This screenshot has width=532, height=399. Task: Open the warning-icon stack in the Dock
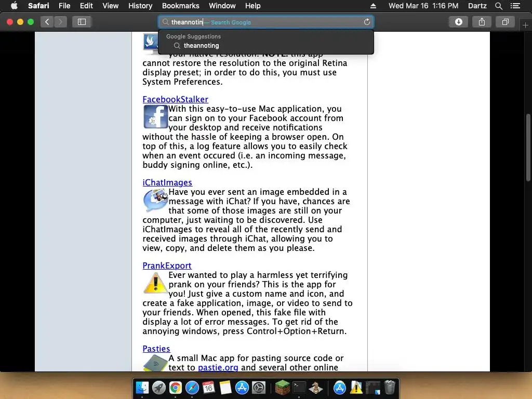pyautogui.click(x=356, y=388)
